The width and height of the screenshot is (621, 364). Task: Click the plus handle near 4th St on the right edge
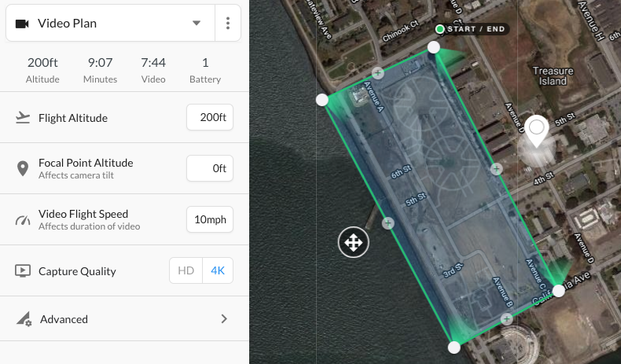coord(496,169)
